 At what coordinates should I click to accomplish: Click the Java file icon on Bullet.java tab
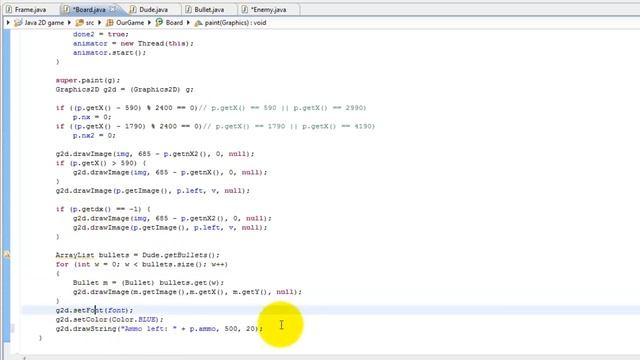click(188, 9)
